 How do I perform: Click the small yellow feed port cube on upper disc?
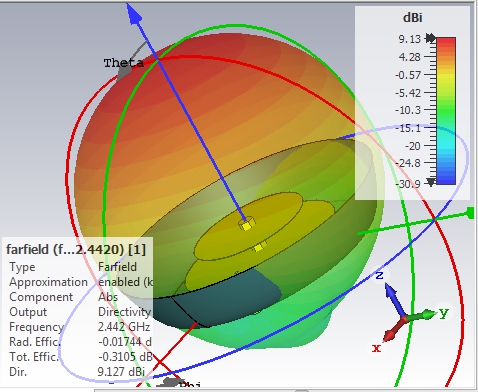(247, 224)
